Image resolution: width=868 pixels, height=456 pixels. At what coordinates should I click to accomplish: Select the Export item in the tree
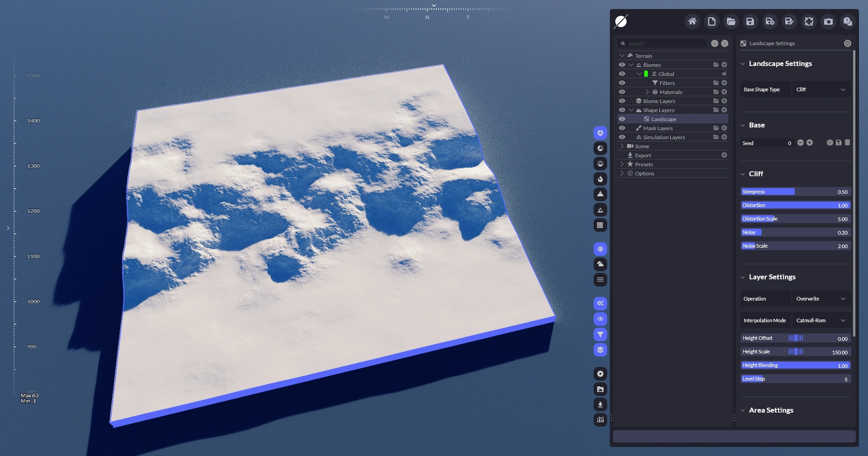(x=643, y=155)
